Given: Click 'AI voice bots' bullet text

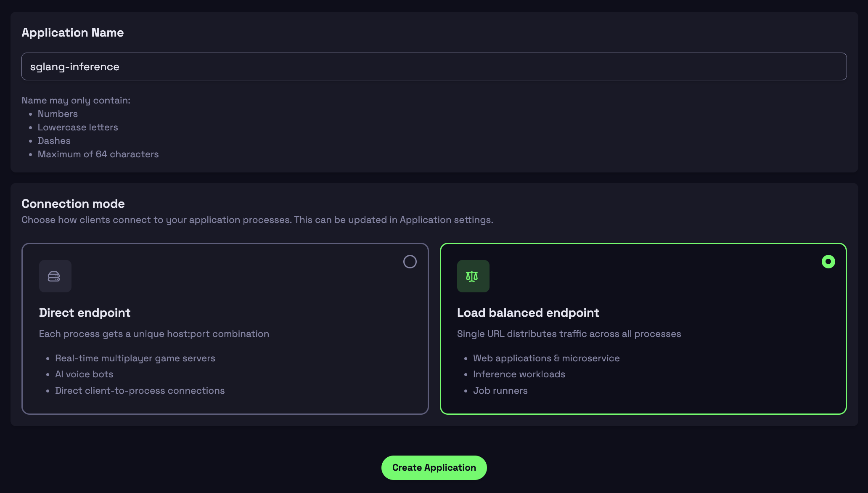Looking at the screenshot, I should [x=84, y=374].
